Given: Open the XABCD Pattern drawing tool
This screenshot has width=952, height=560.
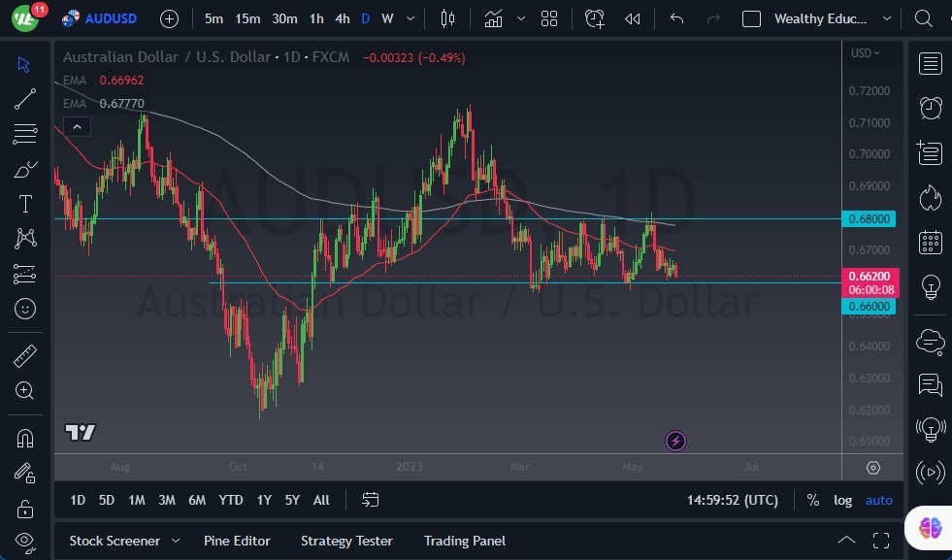Looking at the screenshot, I should click(x=25, y=238).
